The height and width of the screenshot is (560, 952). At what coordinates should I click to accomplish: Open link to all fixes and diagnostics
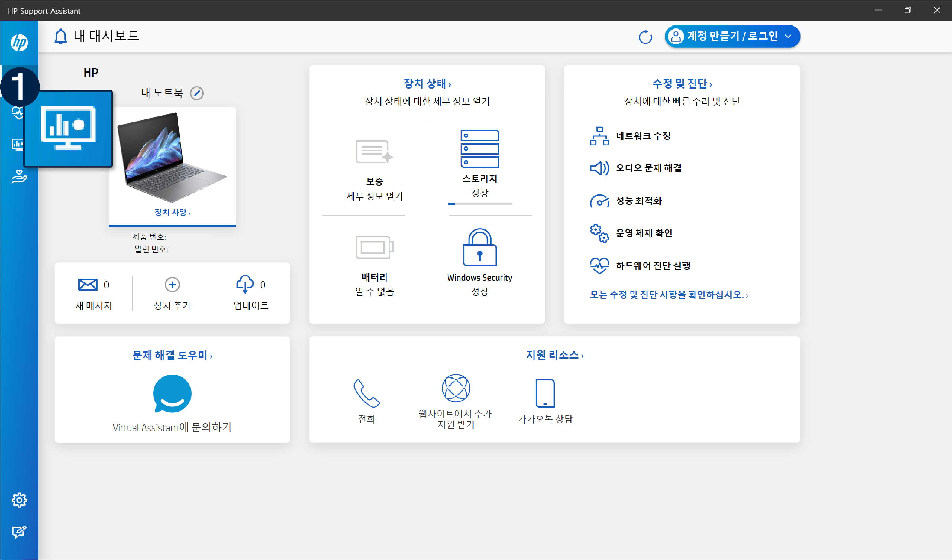tap(669, 295)
